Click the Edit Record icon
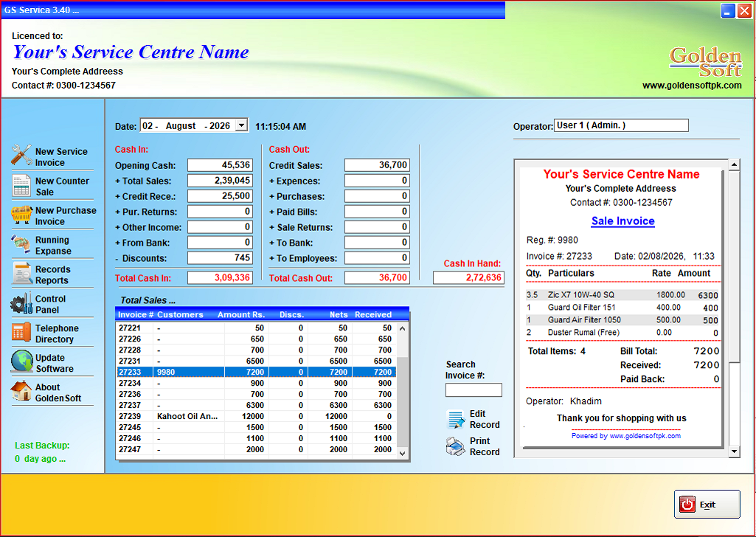The image size is (756, 537). click(456, 420)
